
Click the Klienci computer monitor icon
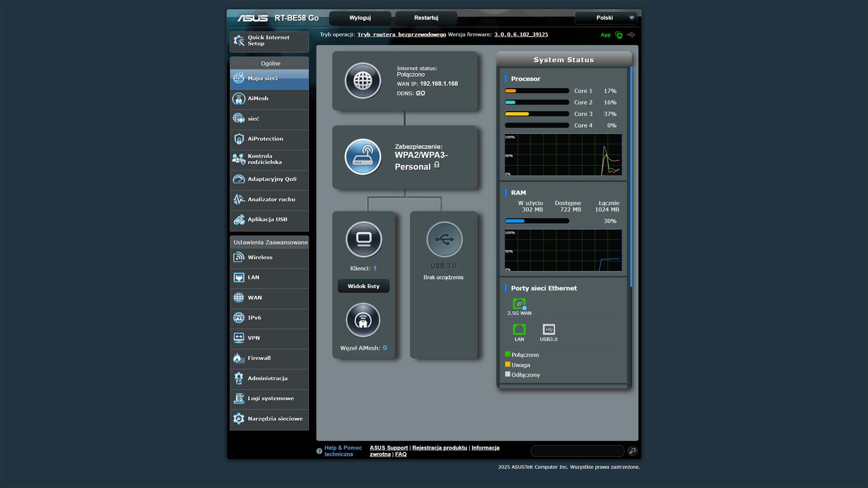pos(364,239)
